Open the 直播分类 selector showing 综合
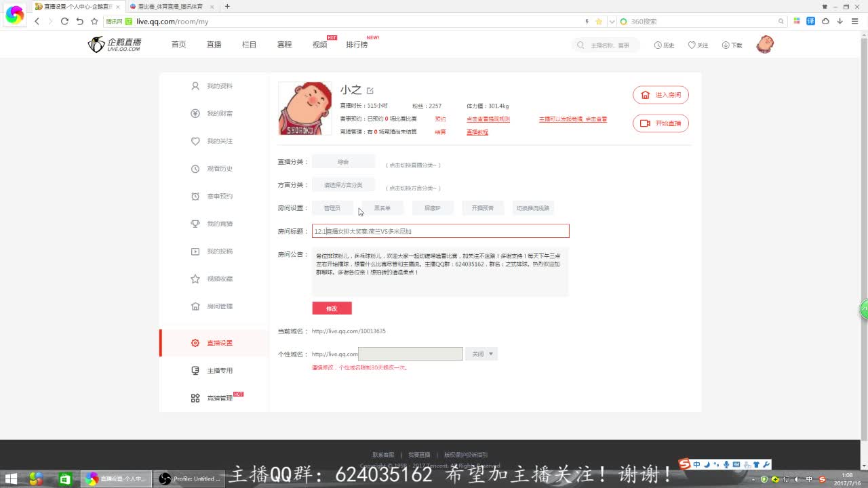The width and height of the screenshot is (868, 488). pyautogui.click(x=343, y=162)
